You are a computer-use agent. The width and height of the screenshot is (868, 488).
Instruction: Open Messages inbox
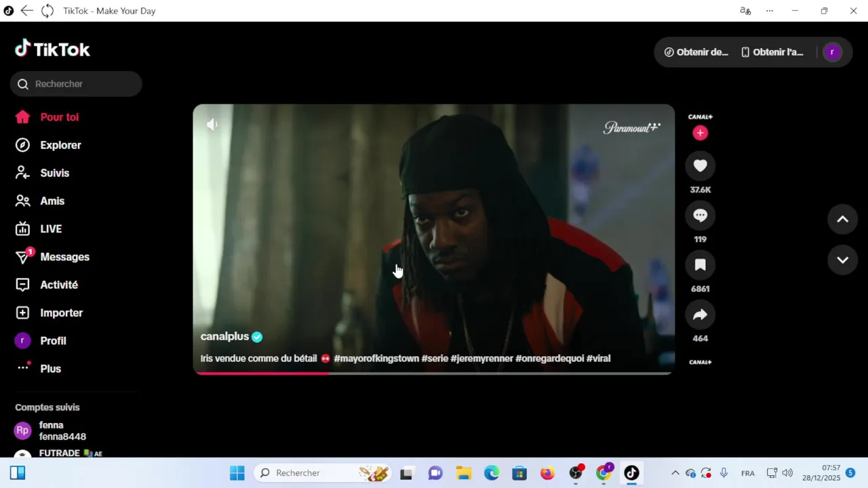click(52, 257)
